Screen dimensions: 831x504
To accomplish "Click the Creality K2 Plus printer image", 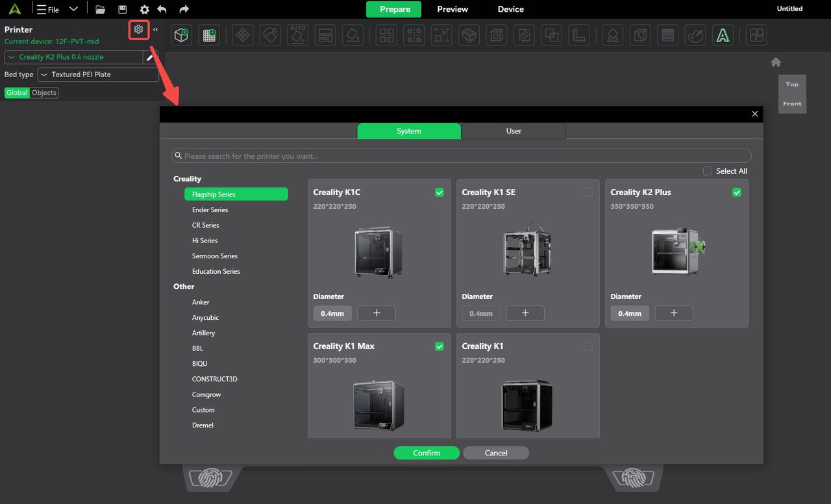I will point(677,251).
